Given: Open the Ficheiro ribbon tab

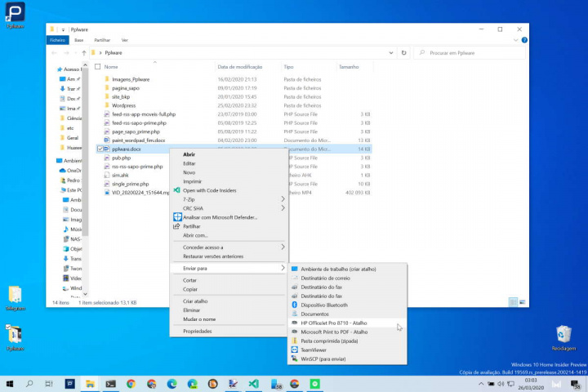Looking at the screenshot, I should pyautogui.click(x=57, y=39).
